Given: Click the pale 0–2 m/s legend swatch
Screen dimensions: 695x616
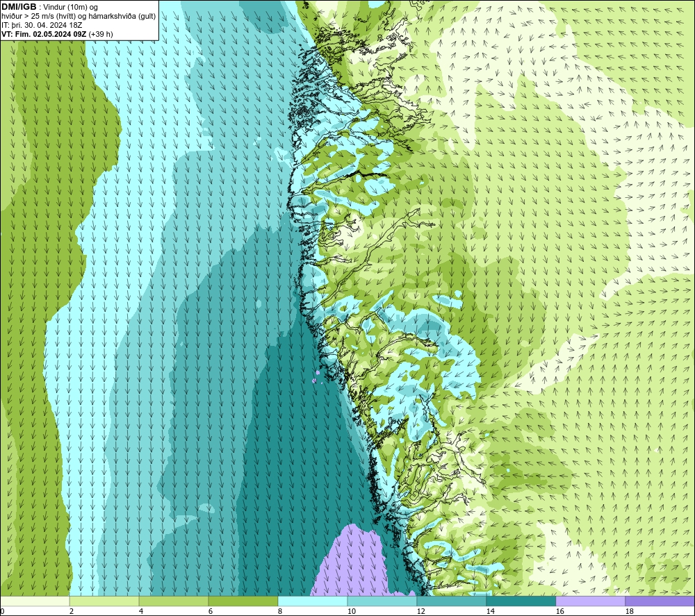Looking at the screenshot, I should 35,601.
